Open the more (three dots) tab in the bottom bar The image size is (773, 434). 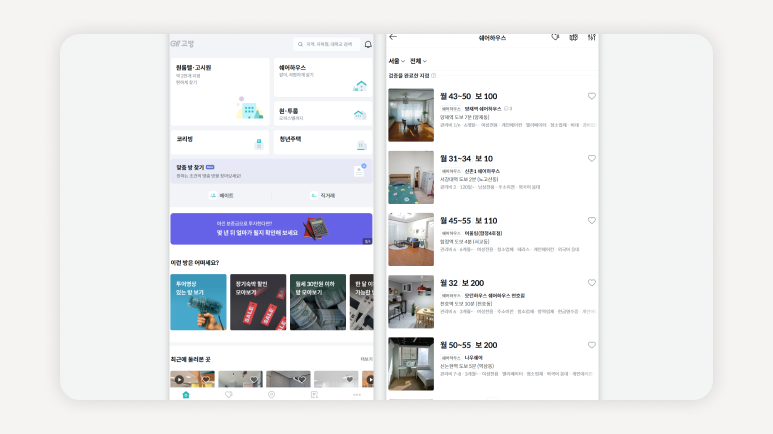pos(357,395)
